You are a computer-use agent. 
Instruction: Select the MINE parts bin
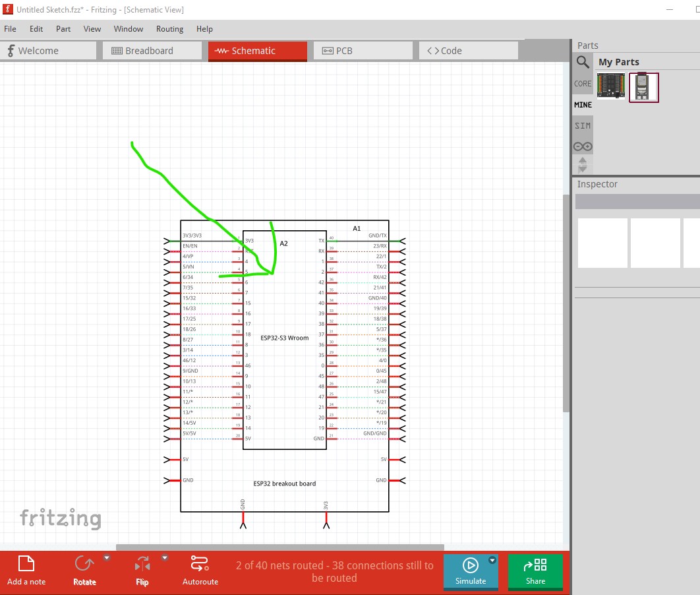(583, 104)
